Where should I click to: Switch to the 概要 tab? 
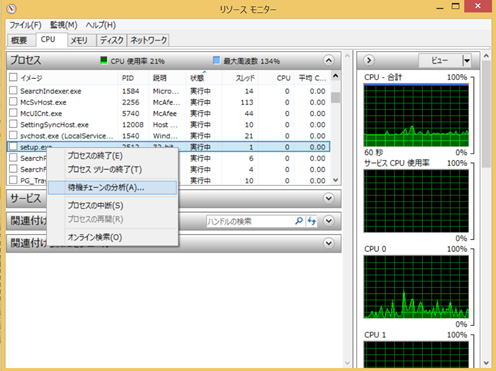(19, 40)
